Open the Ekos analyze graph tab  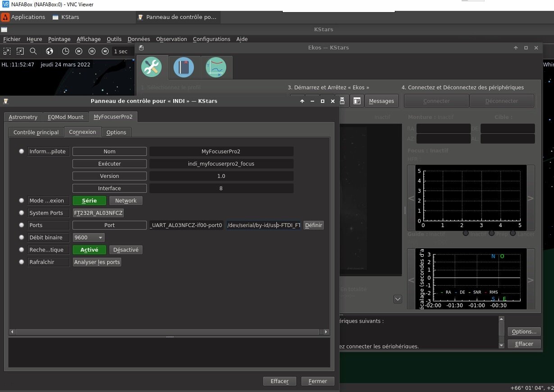tap(216, 68)
